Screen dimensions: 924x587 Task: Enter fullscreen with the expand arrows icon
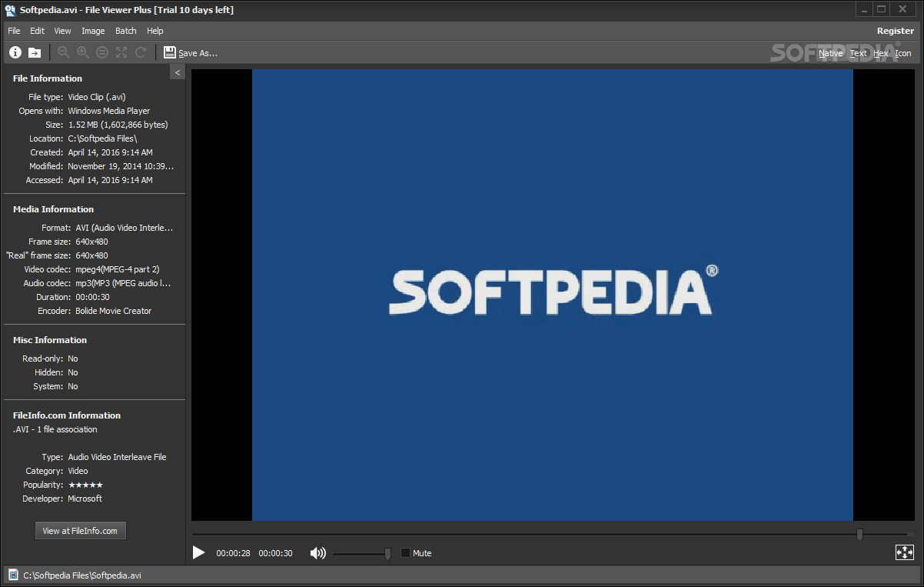tap(904, 552)
